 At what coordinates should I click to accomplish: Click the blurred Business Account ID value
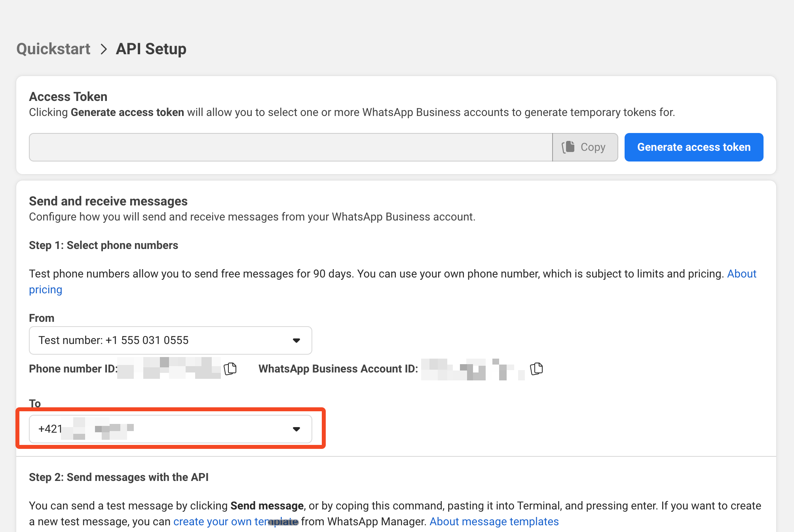[473, 369]
